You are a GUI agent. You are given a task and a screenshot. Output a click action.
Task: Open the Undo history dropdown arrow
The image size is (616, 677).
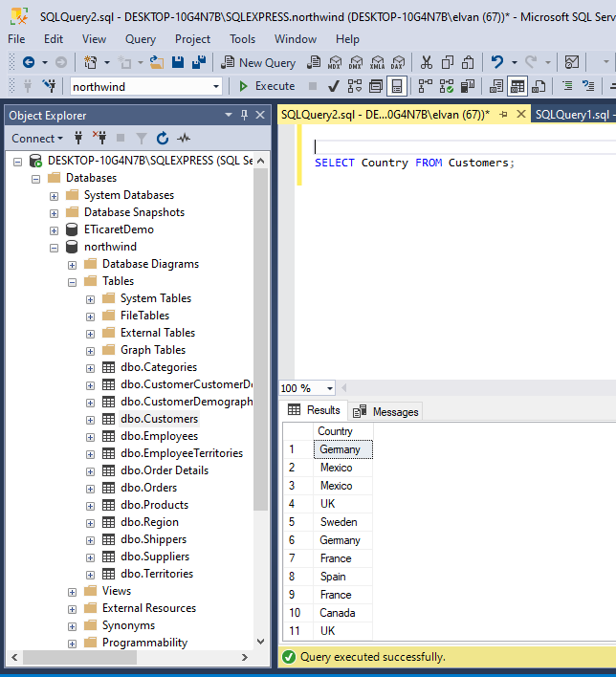(514, 62)
